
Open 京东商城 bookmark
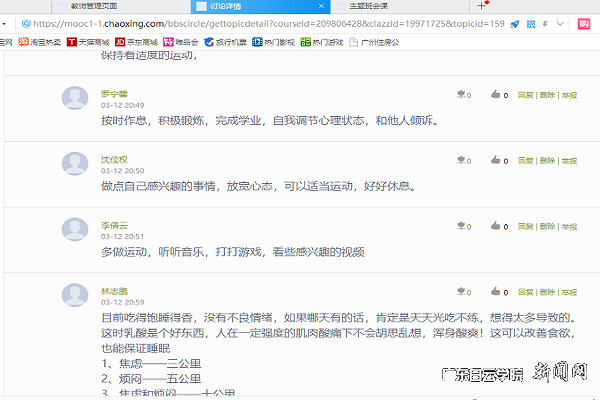(137, 42)
